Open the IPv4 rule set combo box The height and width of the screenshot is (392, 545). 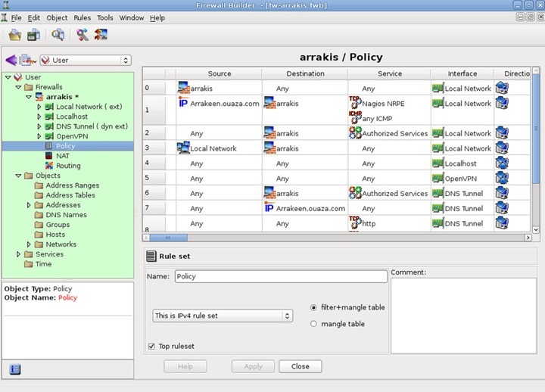point(223,316)
